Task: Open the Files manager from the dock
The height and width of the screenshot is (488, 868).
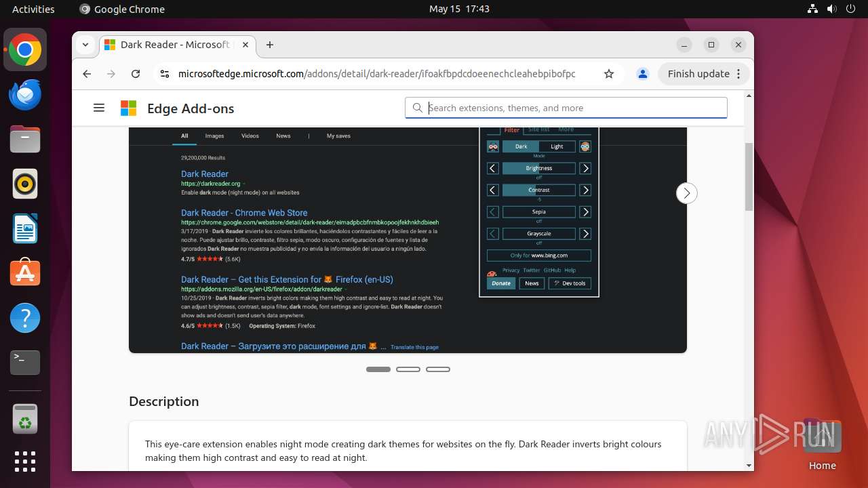Action: (x=25, y=140)
